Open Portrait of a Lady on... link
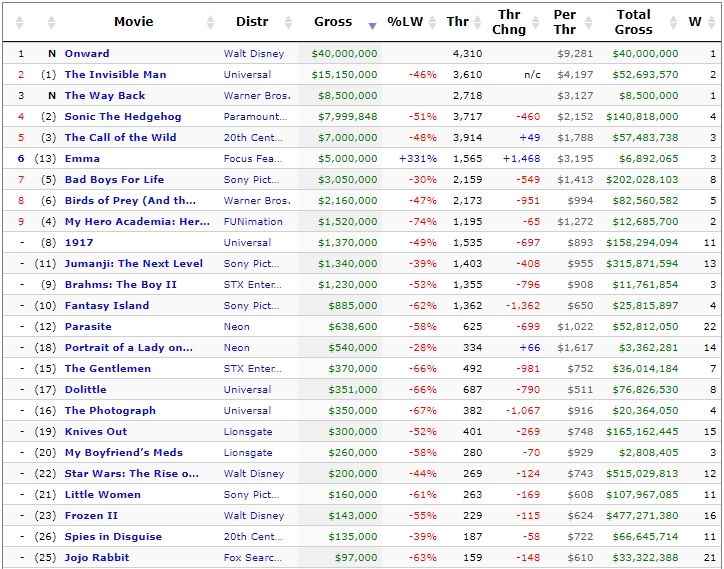Viewport: 724px width, 569px height. click(129, 348)
